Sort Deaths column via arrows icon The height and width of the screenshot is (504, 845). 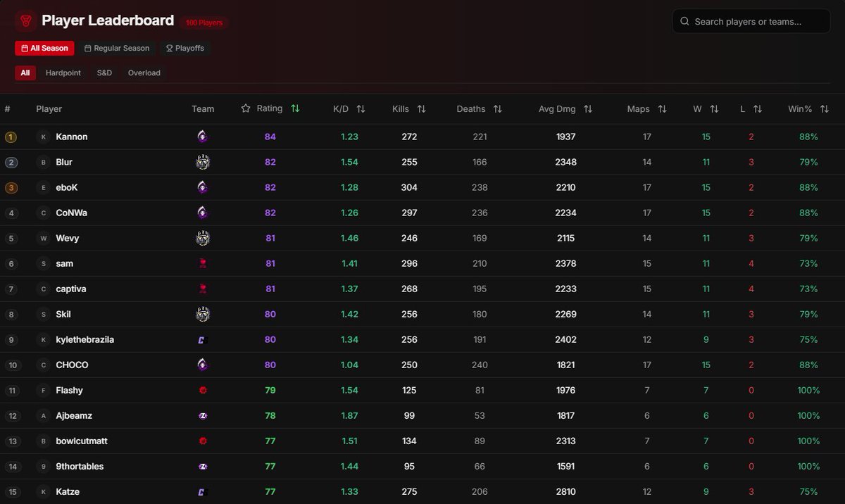tap(497, 109)
